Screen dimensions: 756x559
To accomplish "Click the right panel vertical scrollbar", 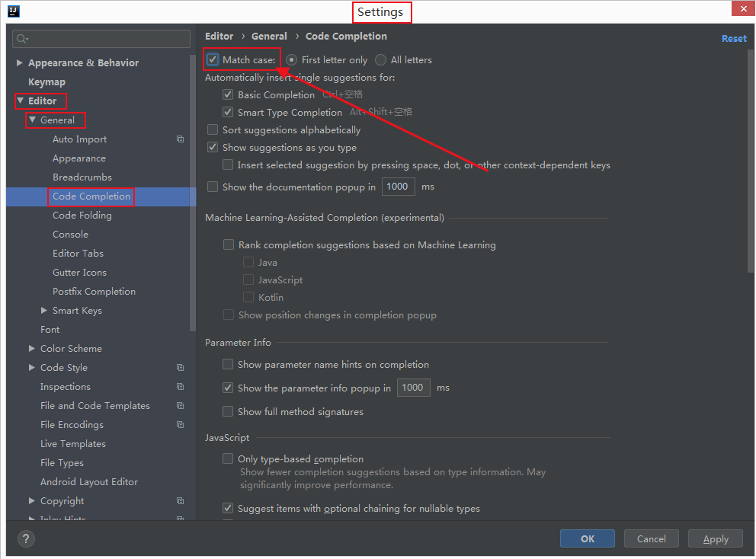I will (750, 161).
